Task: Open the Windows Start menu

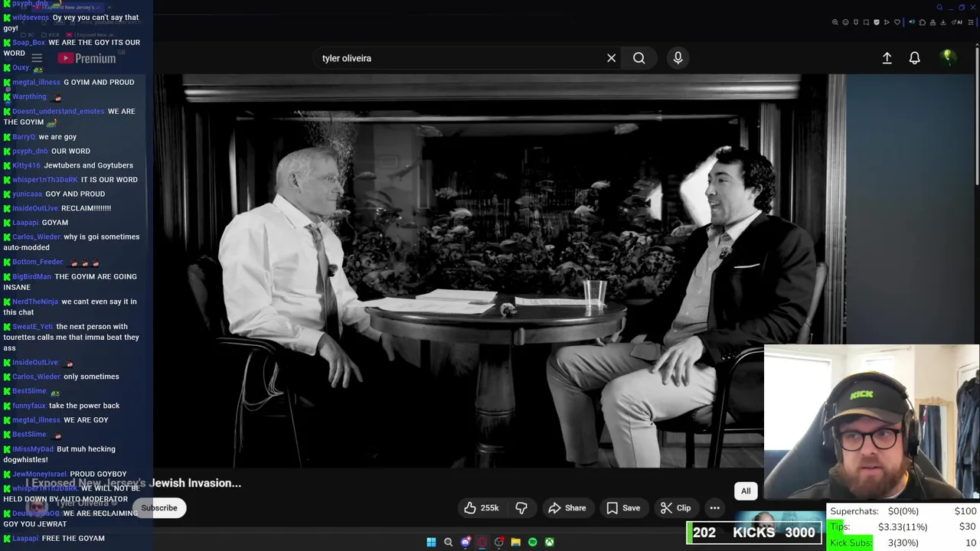Action: pos(431,542)
